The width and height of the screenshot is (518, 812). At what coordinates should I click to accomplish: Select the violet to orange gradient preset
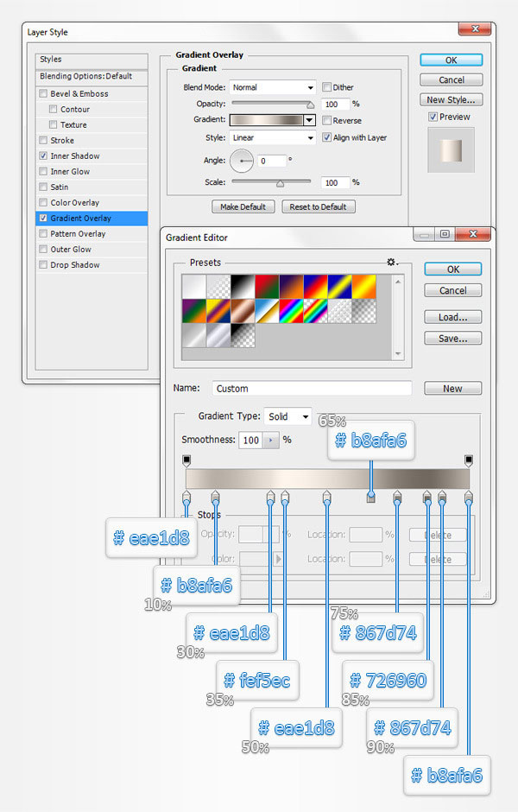pos(291,287)
